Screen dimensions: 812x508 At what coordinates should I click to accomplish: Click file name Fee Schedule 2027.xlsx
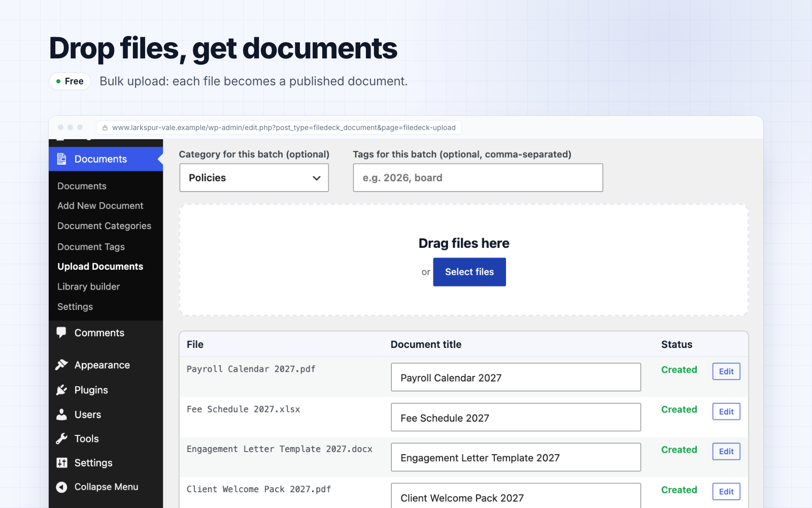pyautogui.click(x=243, y=409)
